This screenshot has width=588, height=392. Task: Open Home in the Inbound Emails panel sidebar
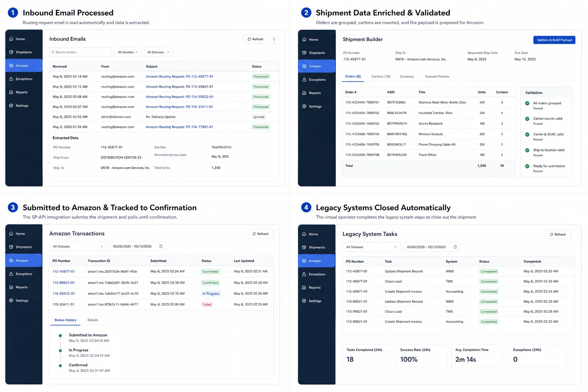click(17, 39)
